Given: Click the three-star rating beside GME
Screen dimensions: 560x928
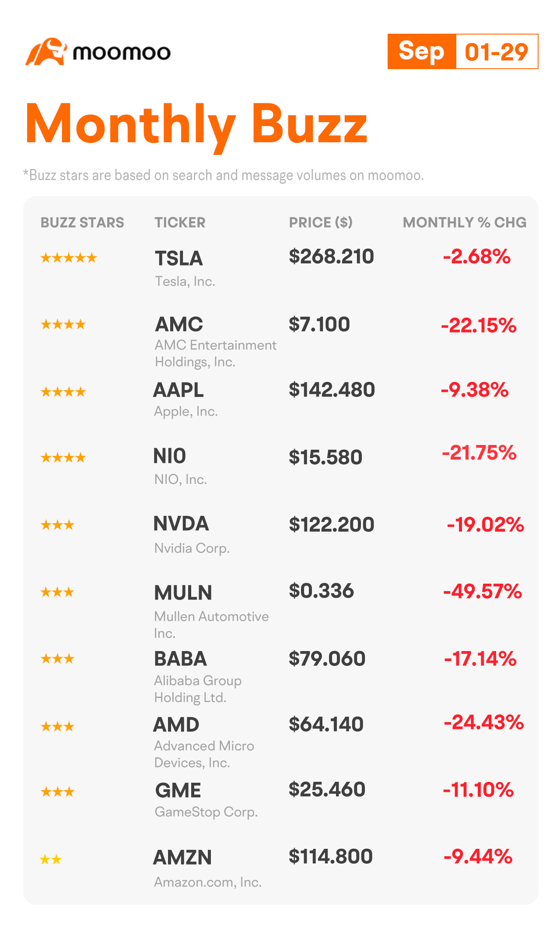Looking at the screenshot, I should 57,791.
